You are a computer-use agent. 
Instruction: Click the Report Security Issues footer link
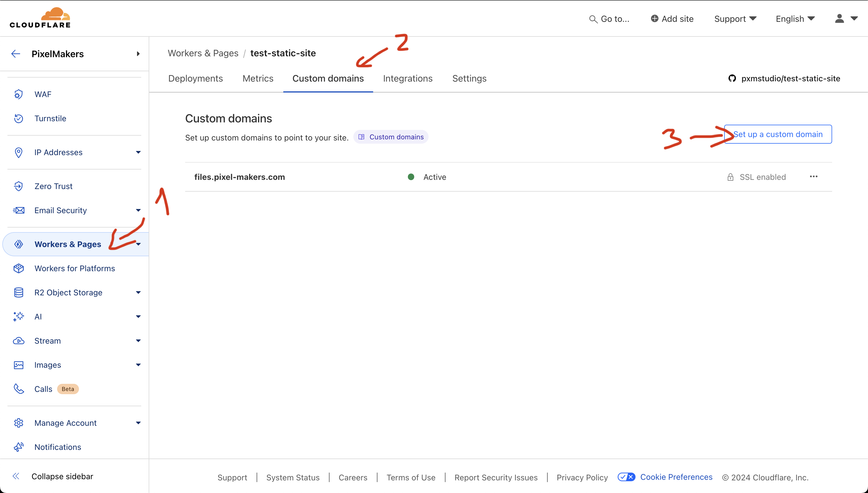point(496,477)
